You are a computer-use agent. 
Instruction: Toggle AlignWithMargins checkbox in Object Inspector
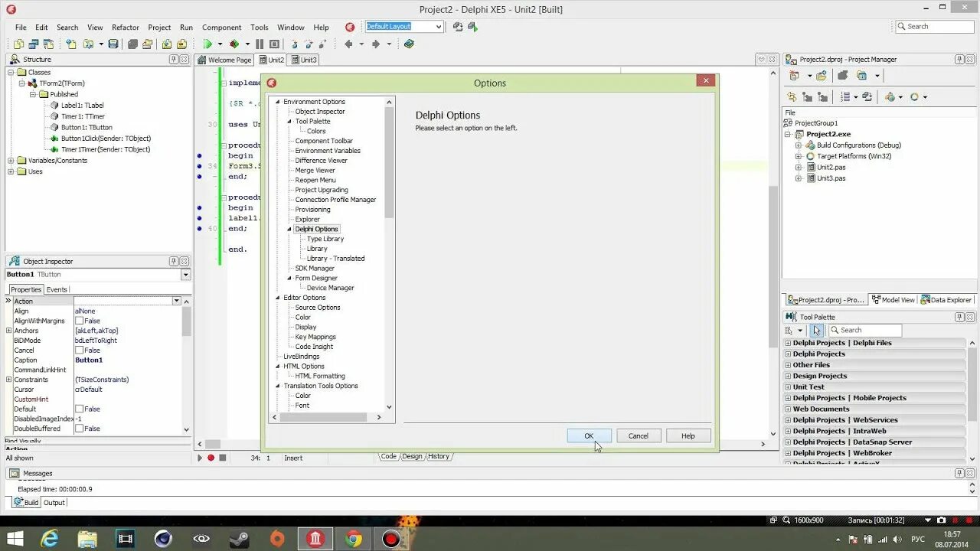pyautogui.click(x=79, y=321)
